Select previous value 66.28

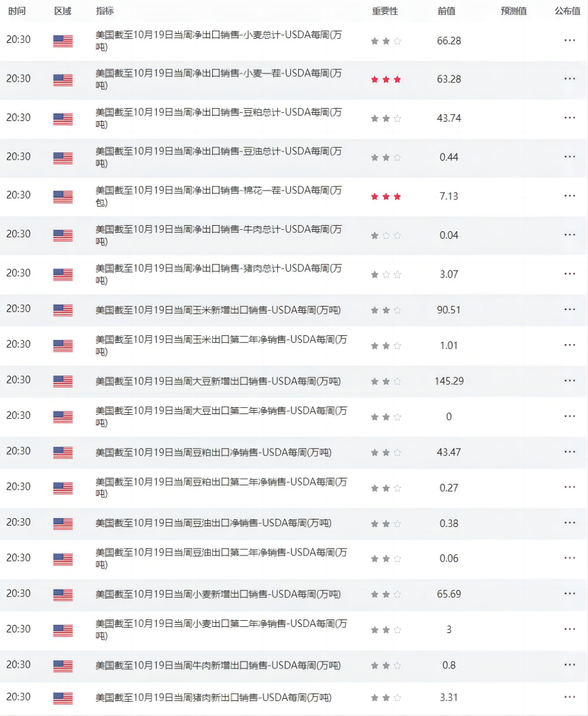point(449,41)
